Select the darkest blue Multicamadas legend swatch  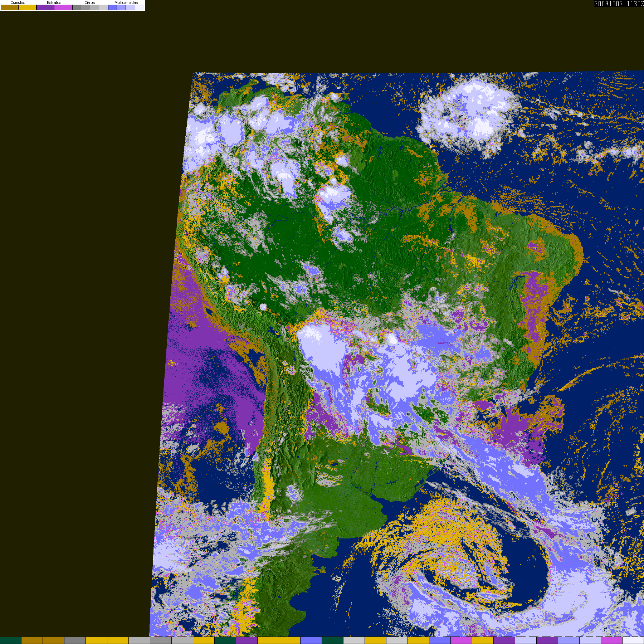click(112, 7)
